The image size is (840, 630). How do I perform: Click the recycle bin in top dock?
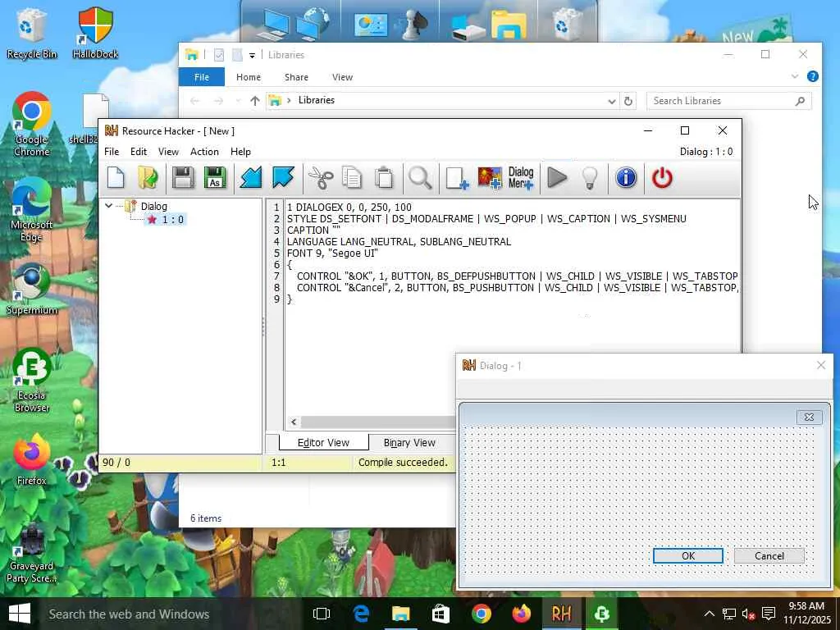pyautogui.click(x=566, y=24)
